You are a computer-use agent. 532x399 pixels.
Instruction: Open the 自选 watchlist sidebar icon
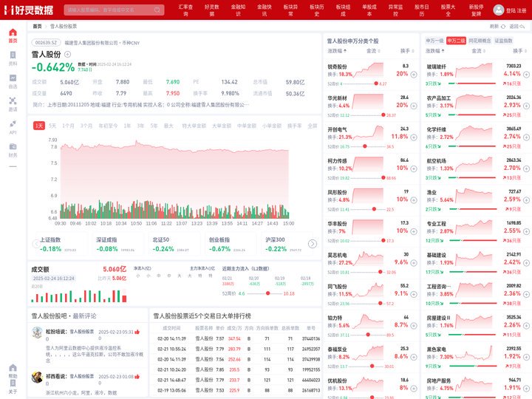point(13,78)
